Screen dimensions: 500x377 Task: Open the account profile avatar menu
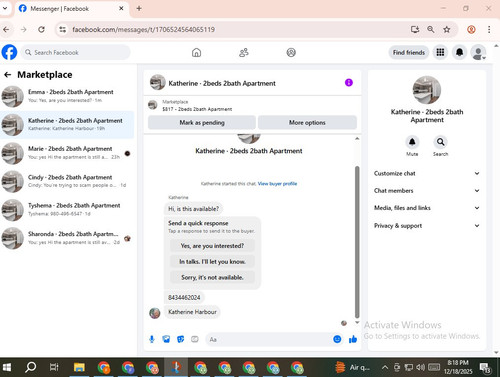478,52
